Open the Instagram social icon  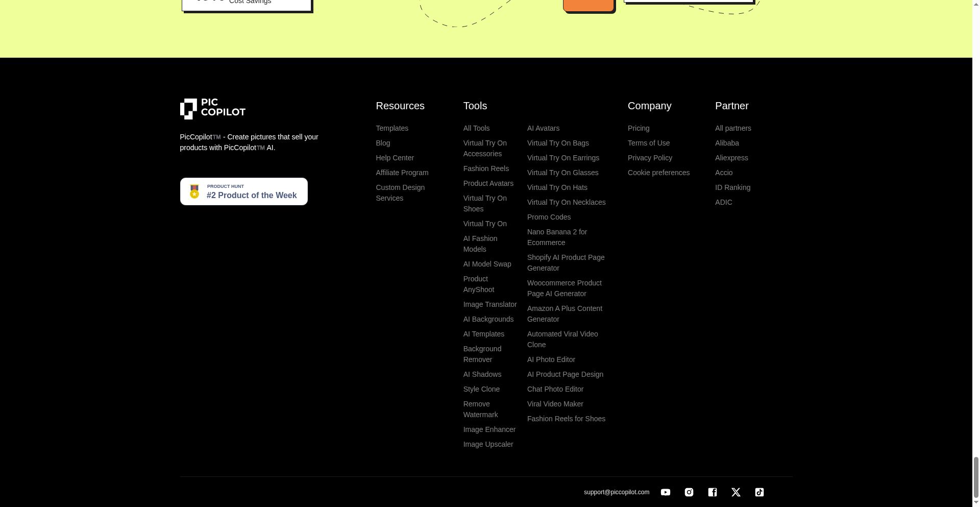pos(689,492)
